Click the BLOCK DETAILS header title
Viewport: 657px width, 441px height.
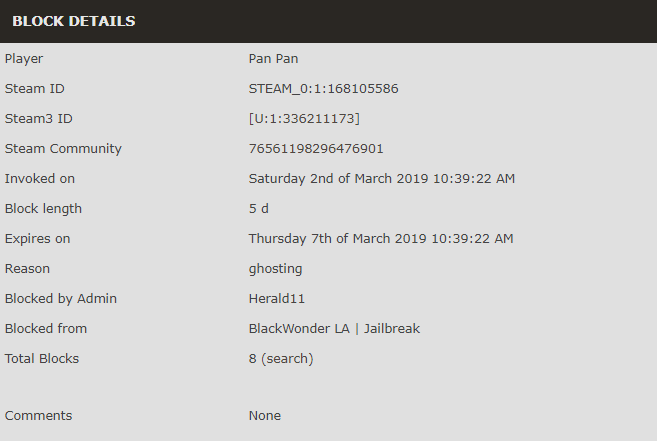[74, 21]
